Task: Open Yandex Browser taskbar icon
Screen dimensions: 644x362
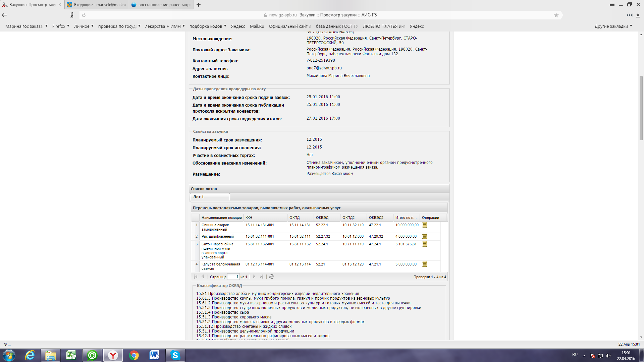Action: (113, 355)
